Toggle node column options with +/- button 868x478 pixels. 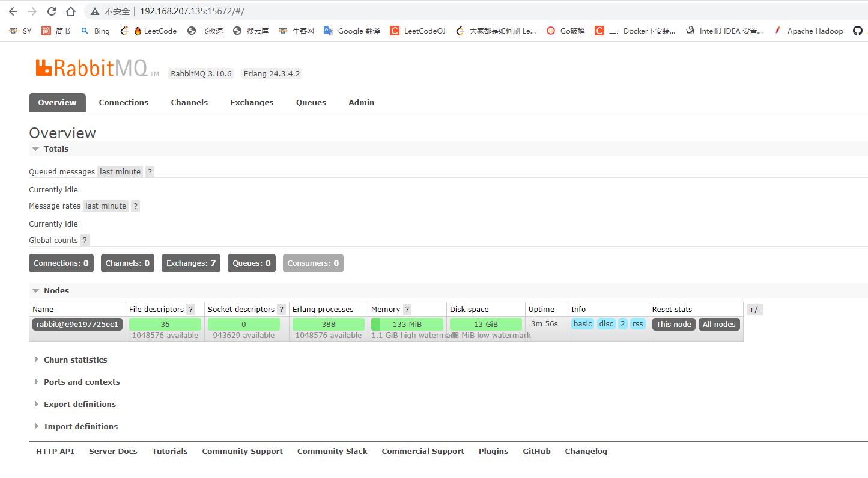tap(755, 310)
